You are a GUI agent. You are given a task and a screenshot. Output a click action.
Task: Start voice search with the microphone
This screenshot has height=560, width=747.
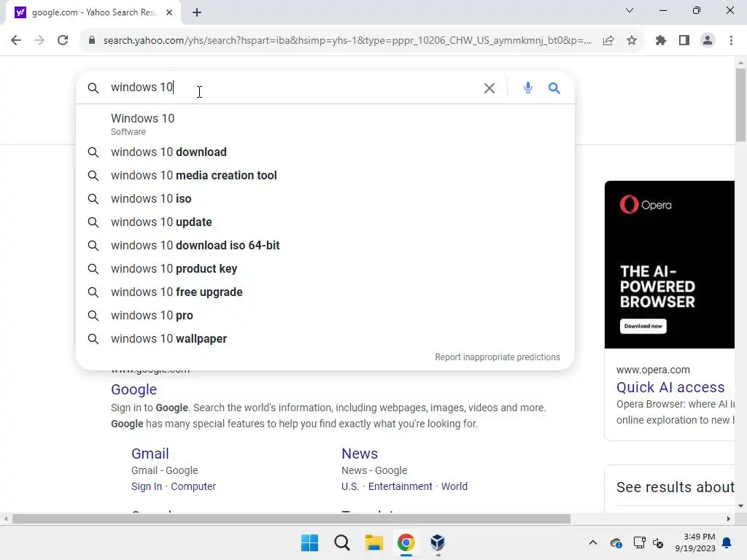coord(528,87)
